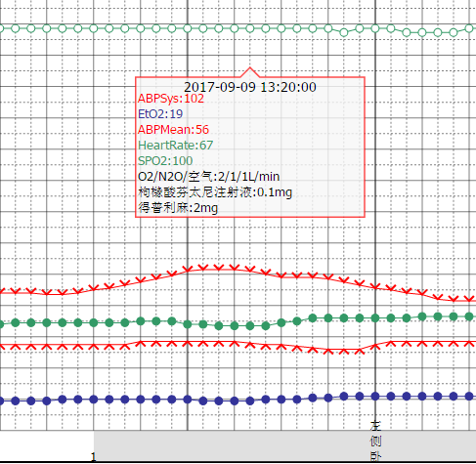476x464 pixels.
Task: Select the rightmost blue EtO2 data dot
Action: coord(469,397)
